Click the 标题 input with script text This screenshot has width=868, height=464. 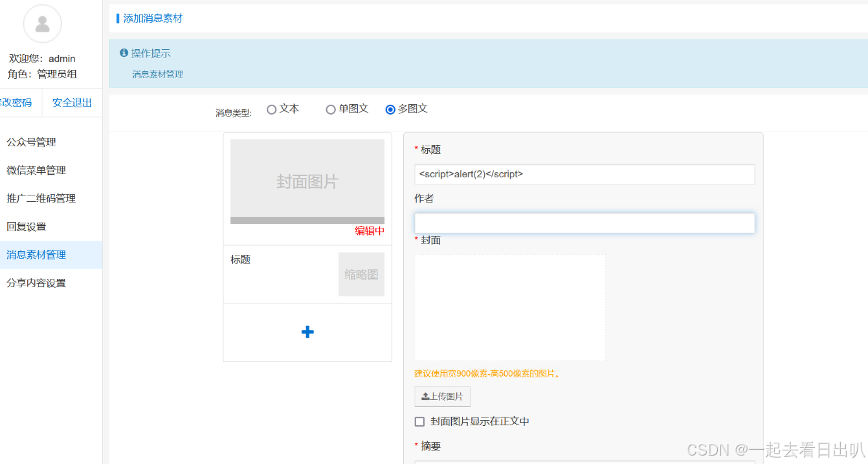[584, 174]
